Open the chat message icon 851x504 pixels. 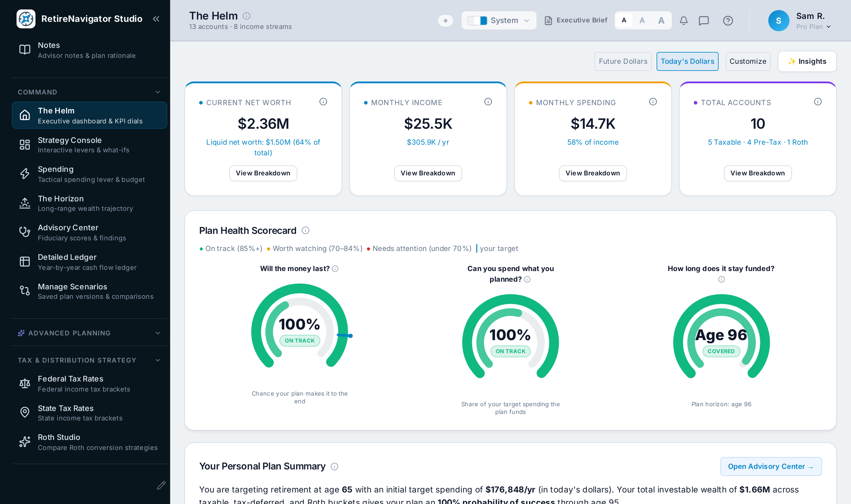point(704,21)
